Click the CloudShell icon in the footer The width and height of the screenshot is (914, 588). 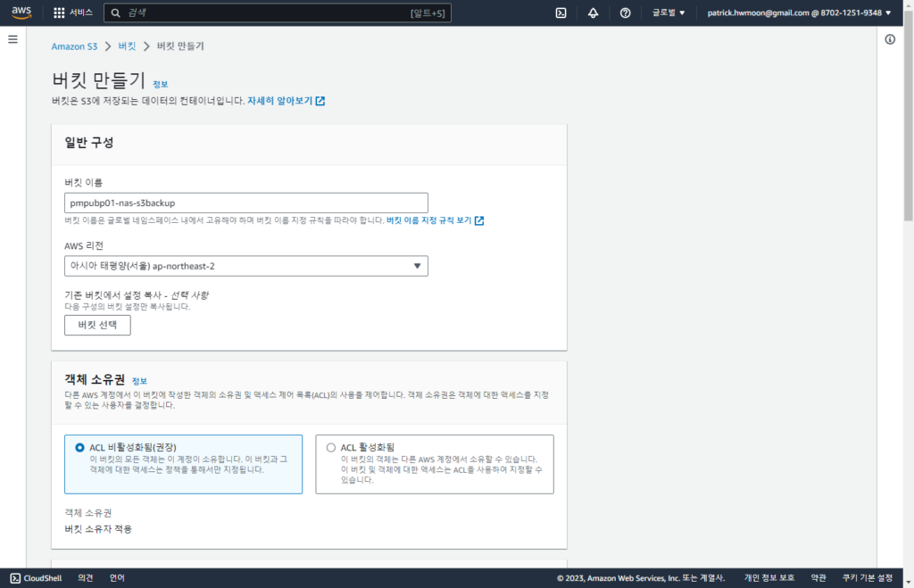pos(15,578)
